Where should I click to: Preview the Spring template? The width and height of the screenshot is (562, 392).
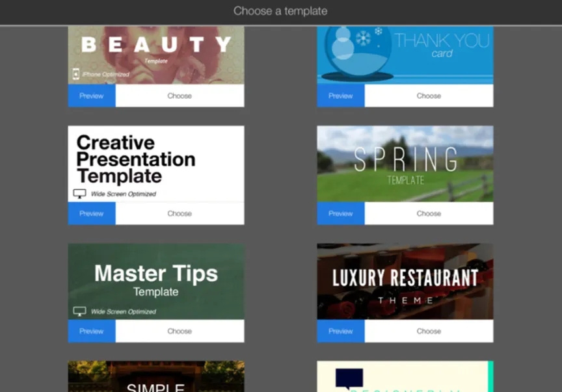[x=341, y=214]
